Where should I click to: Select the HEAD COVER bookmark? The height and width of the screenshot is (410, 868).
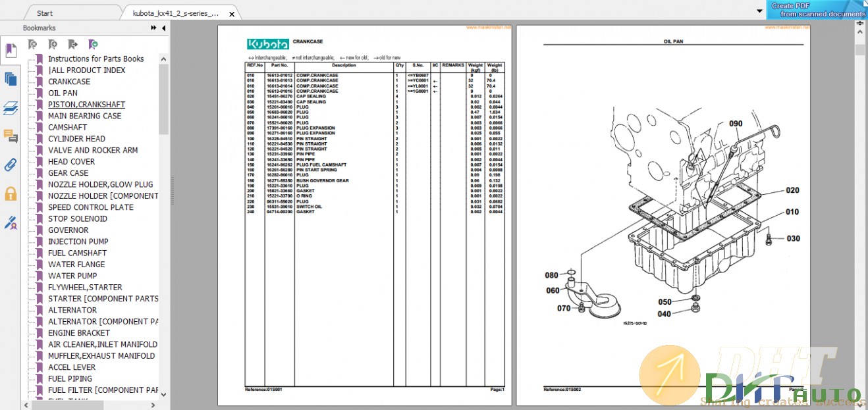[x=71, y=161]
